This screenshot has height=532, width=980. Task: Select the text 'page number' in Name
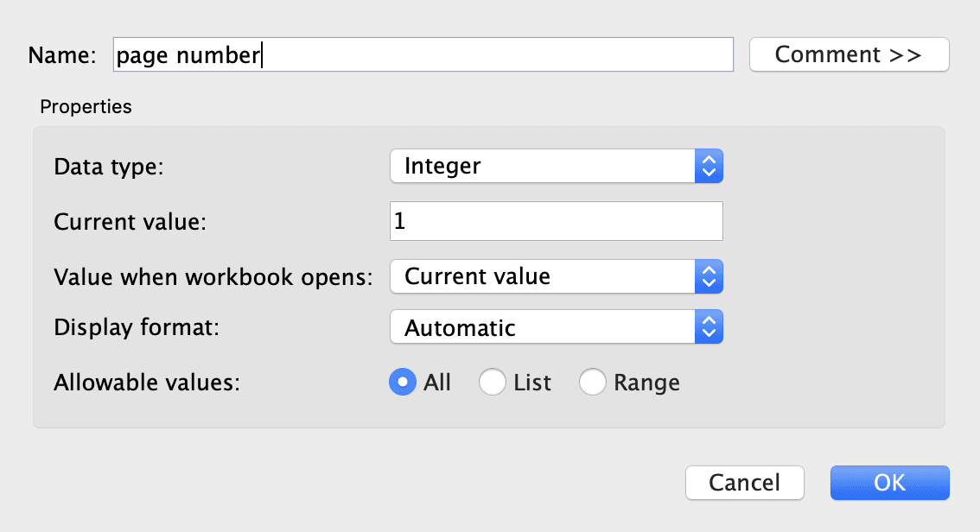pos(188,54)
